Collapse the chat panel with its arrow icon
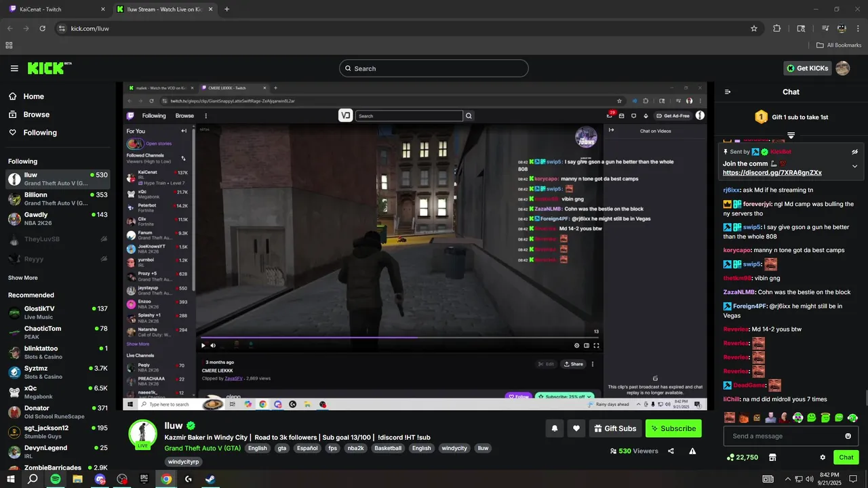The height and width of the screenshot is (488, 868). (728, 91)
